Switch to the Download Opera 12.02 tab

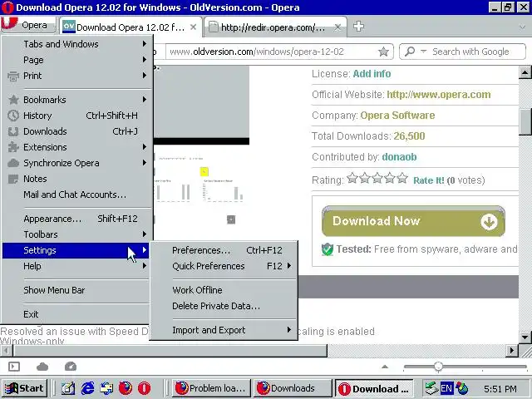pyautogui.click(x=131, y=27)
